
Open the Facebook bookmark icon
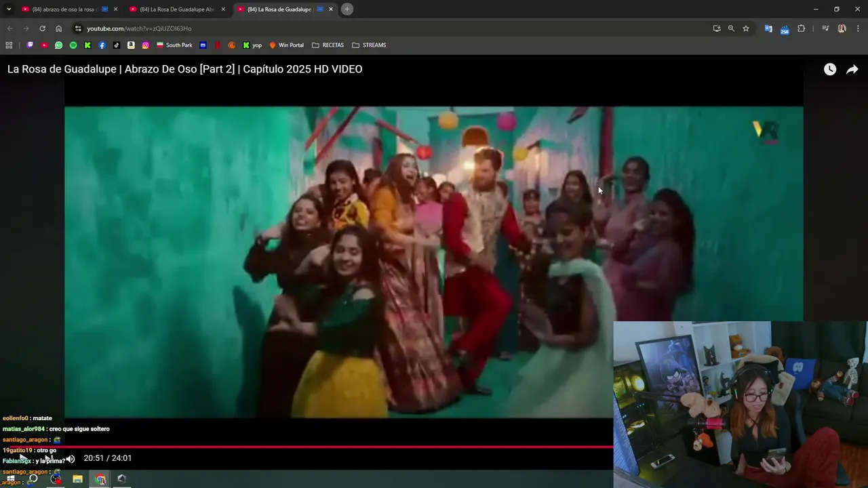pos(102,45)
